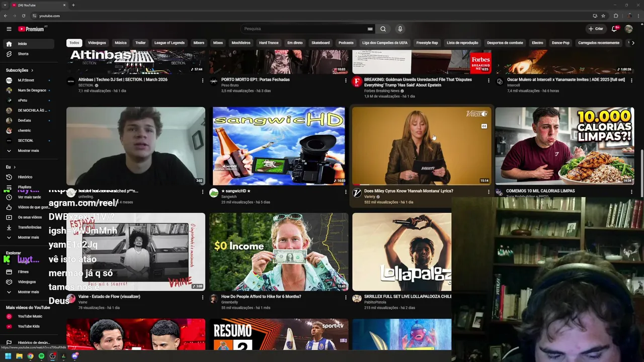Open Os seus vídeos in sidebar

[x=29, y=217]
